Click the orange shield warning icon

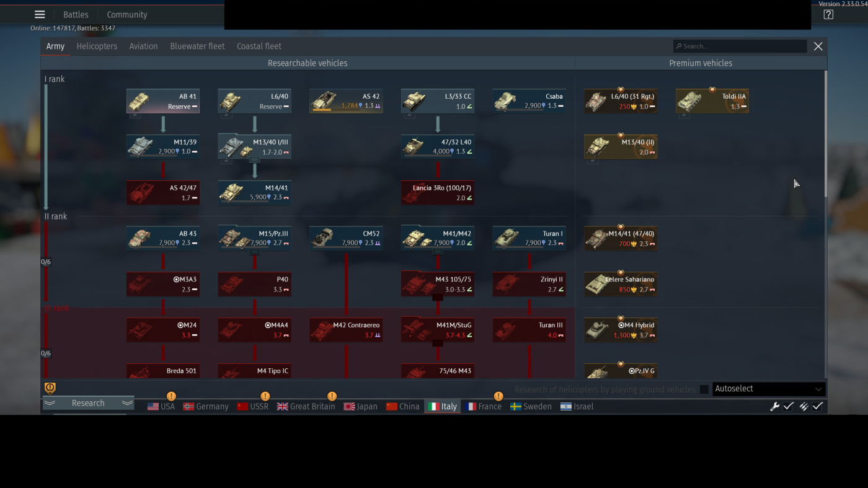50,388
